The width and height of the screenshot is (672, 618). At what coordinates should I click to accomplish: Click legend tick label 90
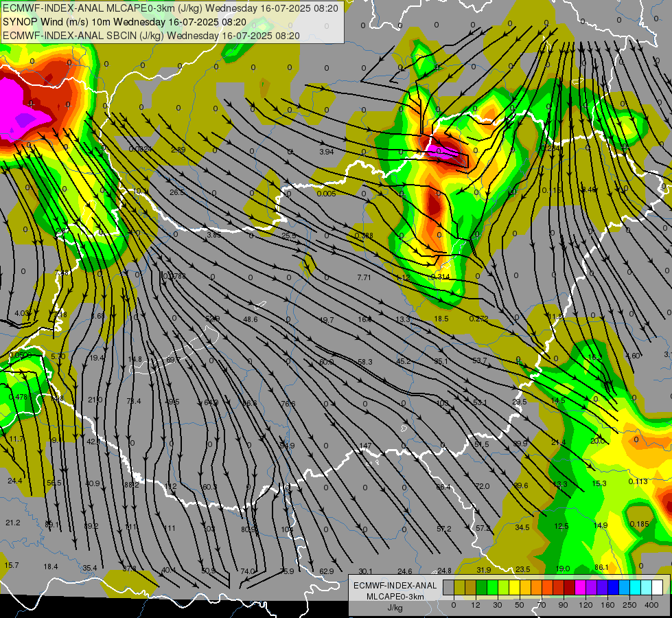(x=563, y=605)
